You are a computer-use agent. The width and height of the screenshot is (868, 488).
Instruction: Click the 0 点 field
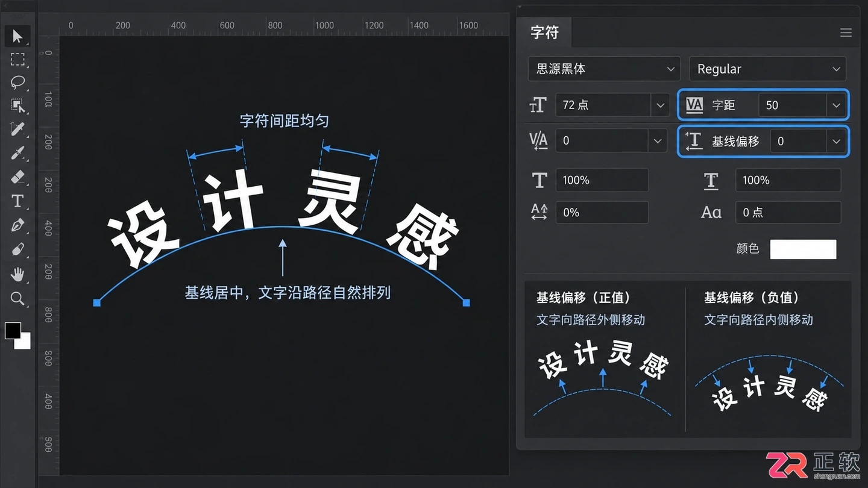click(788, 213)
